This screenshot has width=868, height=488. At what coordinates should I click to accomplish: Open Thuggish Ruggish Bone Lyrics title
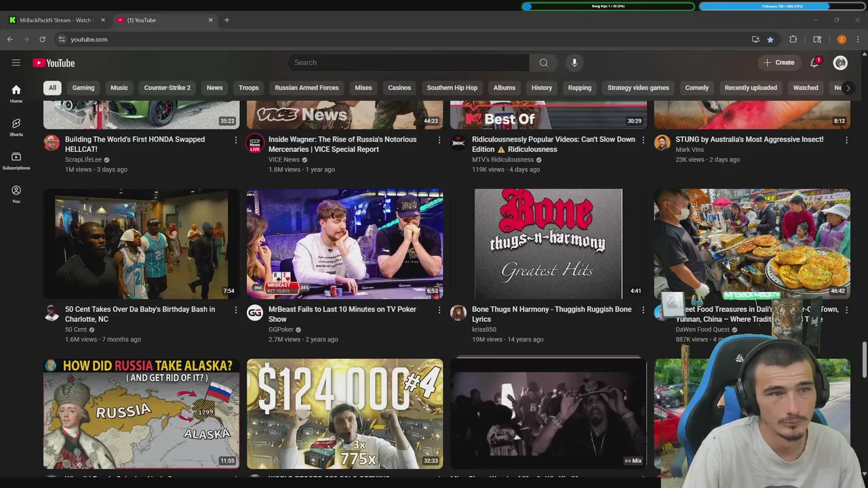551,314
